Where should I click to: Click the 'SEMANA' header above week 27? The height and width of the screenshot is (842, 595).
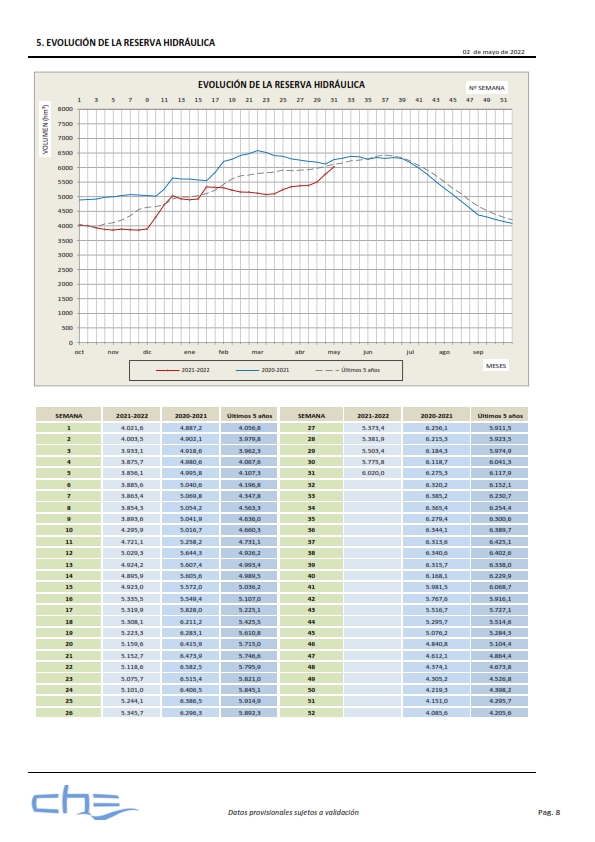pyautogui.click(x=311, y=416)
